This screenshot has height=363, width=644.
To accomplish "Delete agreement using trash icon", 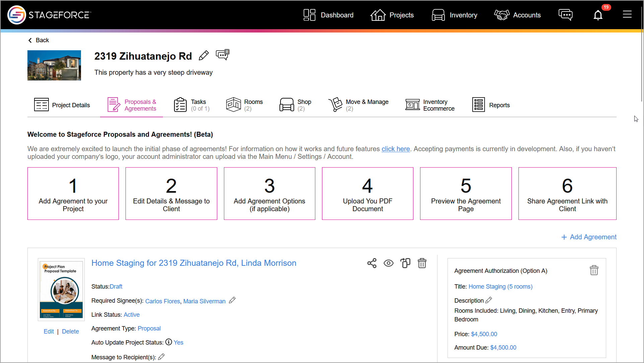I will coord(422,263).
